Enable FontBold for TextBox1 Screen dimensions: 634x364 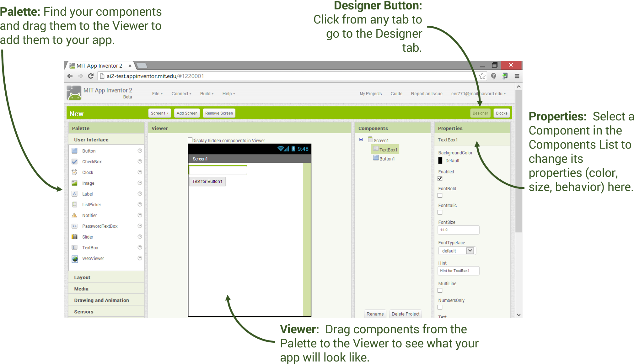click(440, 195)
